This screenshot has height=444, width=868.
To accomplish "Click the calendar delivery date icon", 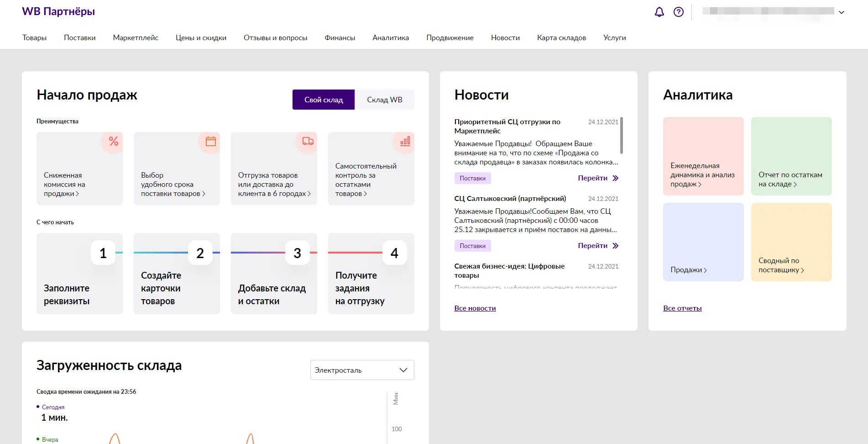I will (210, 141).
